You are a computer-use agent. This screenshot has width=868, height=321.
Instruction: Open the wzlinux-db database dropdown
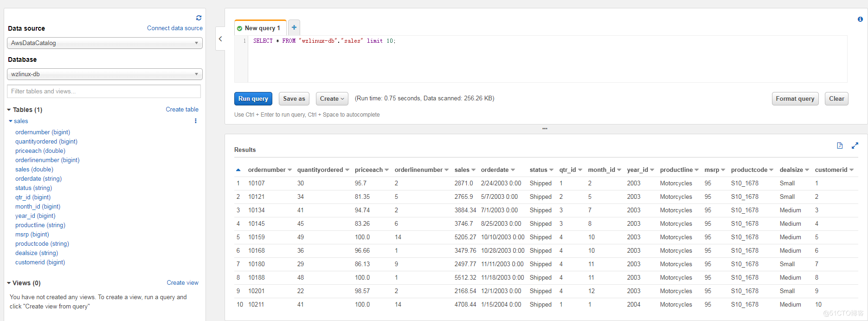tap(105, 74)
